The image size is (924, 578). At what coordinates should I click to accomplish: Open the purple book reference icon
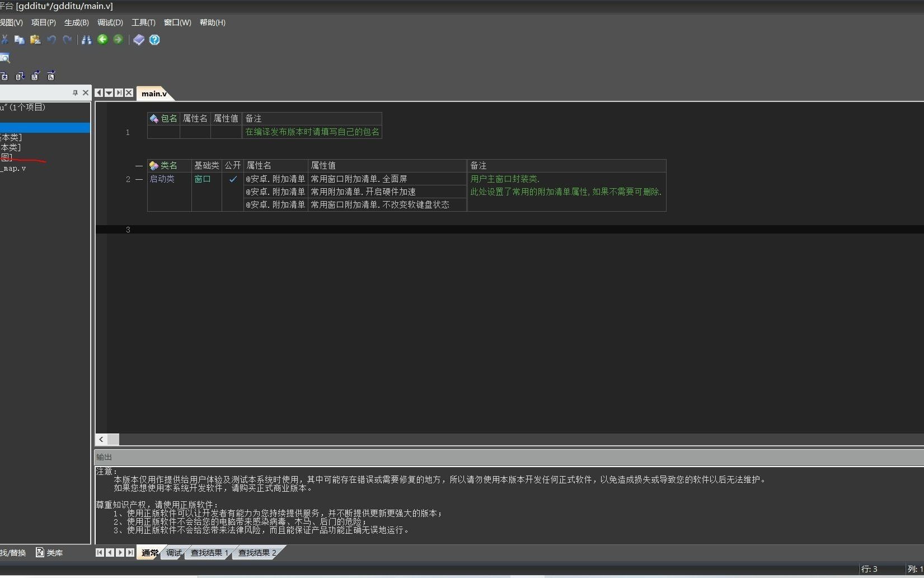pos(139,39)
